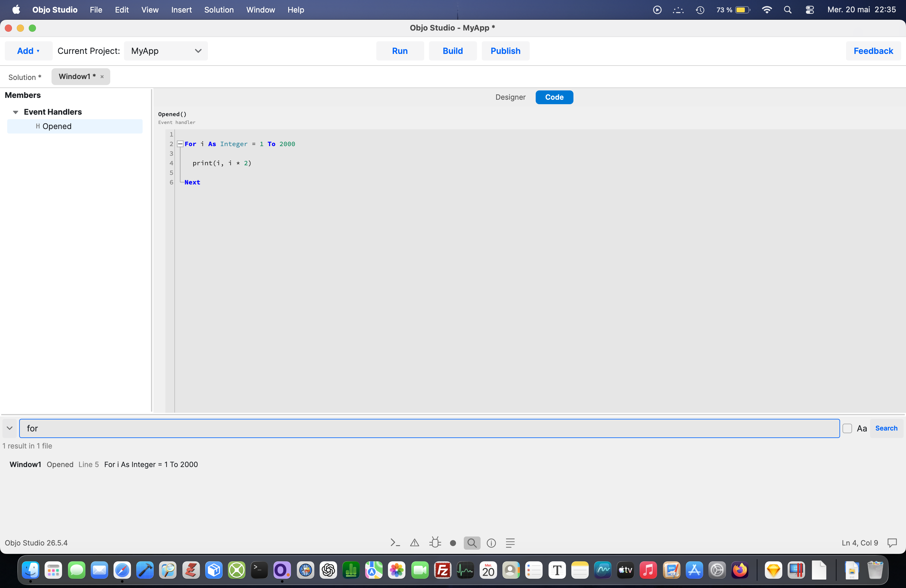Screen dimensions: 906x588
Task: Click the Wi-Fi status icon
Action: pyautogui.click(x=767, y=10)
